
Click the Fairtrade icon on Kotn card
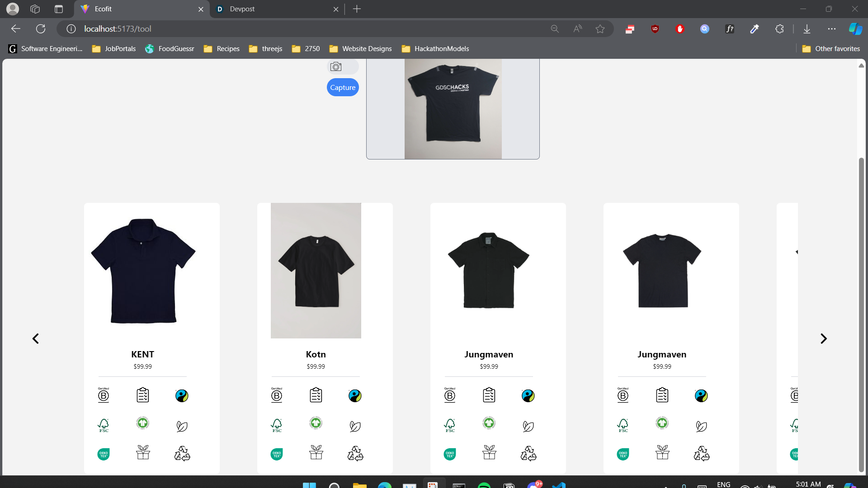355,396
